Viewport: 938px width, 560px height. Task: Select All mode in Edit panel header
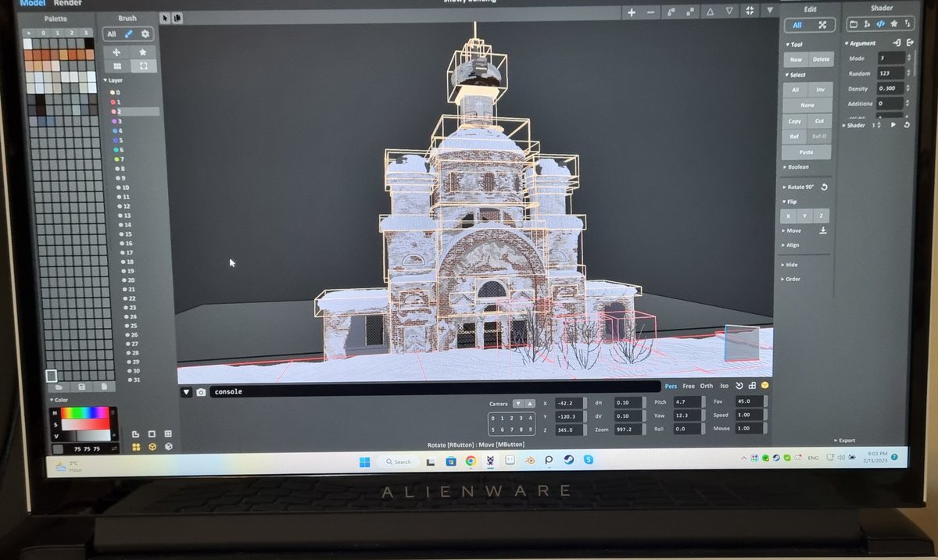pos(797,25)
